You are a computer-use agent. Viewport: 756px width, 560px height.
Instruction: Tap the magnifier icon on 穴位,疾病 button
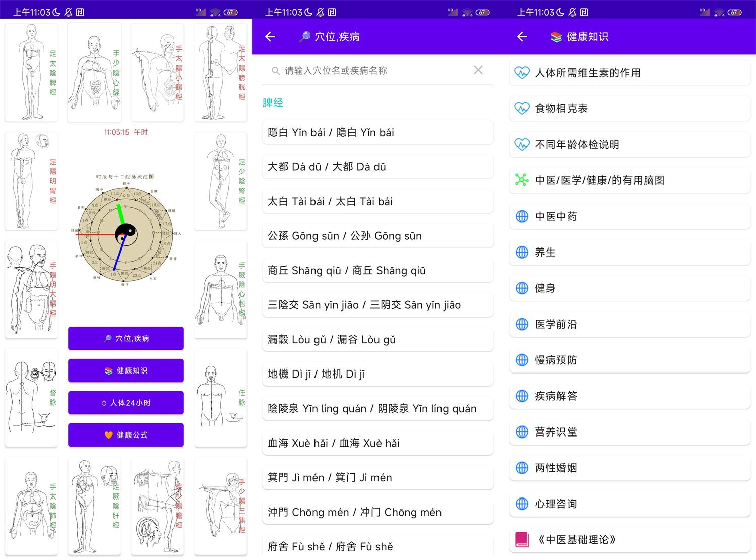click(107, 338)
